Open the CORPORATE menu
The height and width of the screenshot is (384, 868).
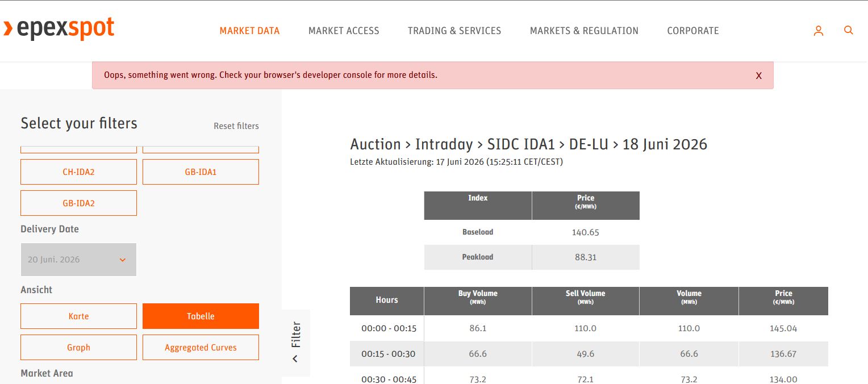693,31
